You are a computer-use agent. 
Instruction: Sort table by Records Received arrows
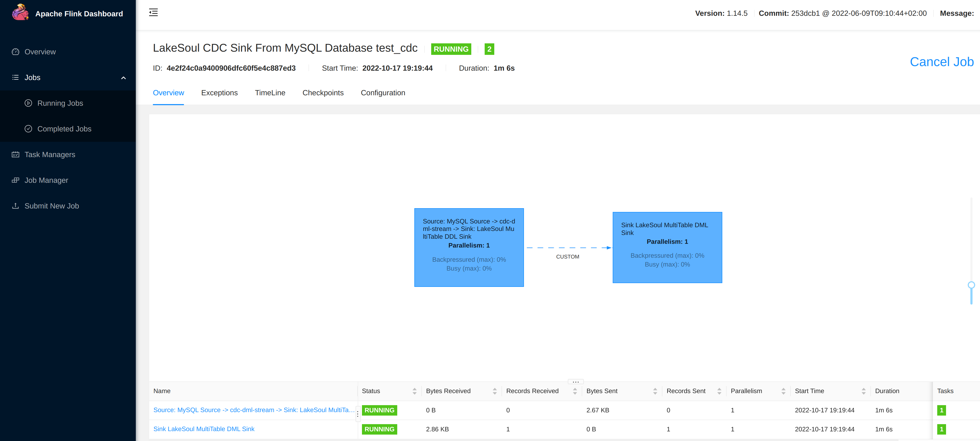tap(575, 391)
